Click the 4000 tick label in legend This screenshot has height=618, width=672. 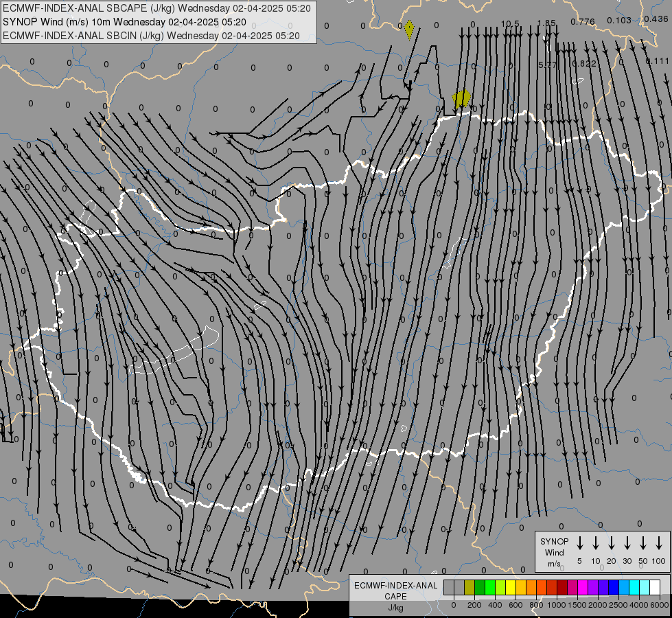pos(639,605)
